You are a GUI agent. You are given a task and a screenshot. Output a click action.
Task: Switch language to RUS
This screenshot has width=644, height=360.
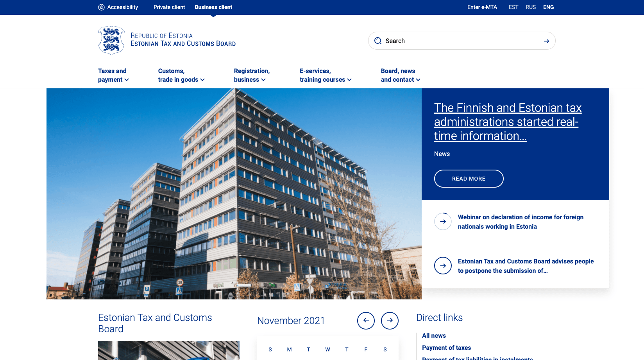(531, 7)
